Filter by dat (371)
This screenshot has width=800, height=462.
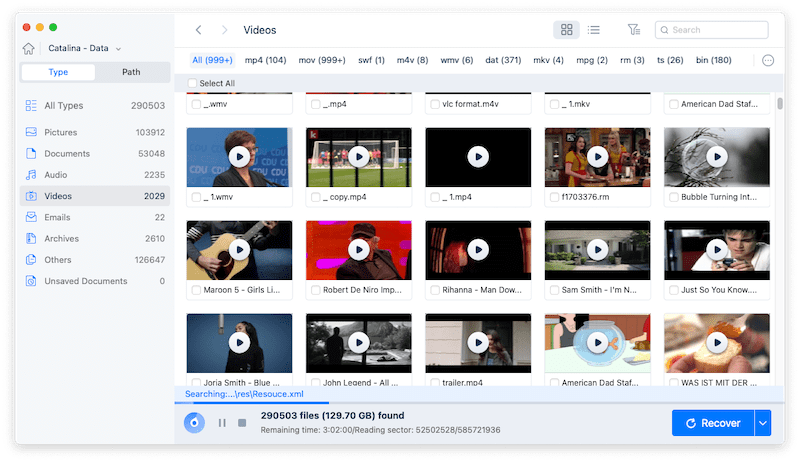click(x=503, y=60)
